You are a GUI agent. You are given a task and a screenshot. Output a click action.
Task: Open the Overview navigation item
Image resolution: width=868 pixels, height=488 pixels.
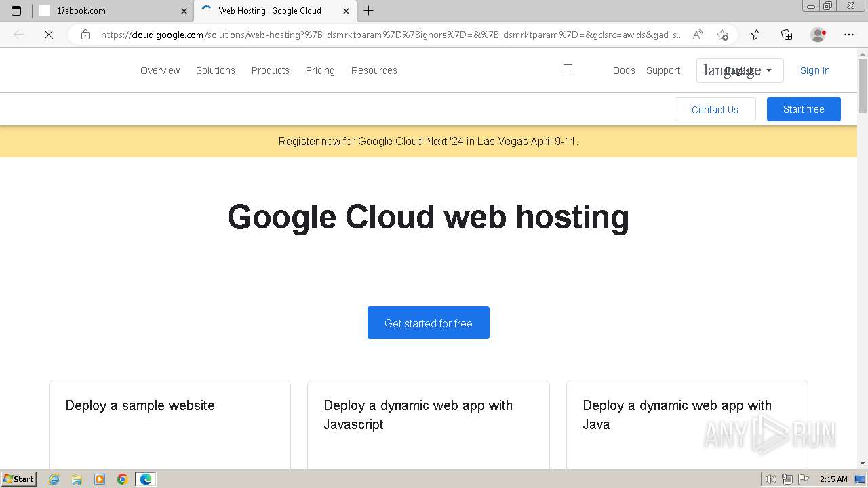point(160,70)
